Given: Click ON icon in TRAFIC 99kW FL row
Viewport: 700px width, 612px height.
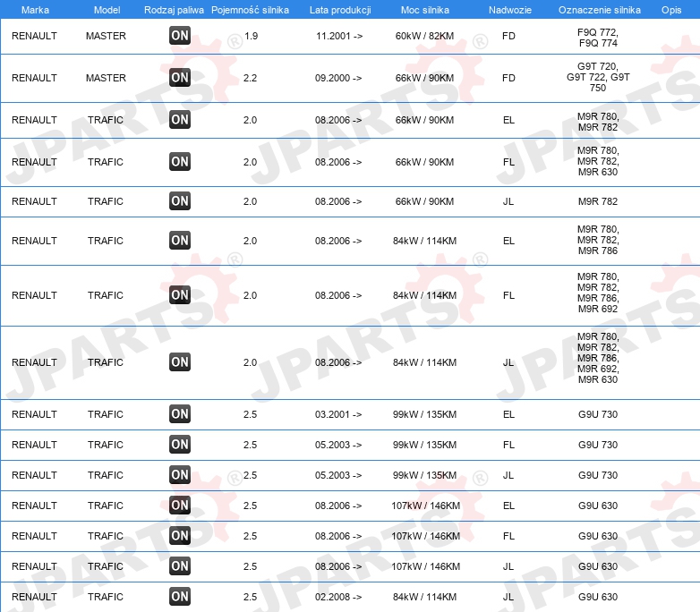Looking at the screenshot, I should 180,444.
